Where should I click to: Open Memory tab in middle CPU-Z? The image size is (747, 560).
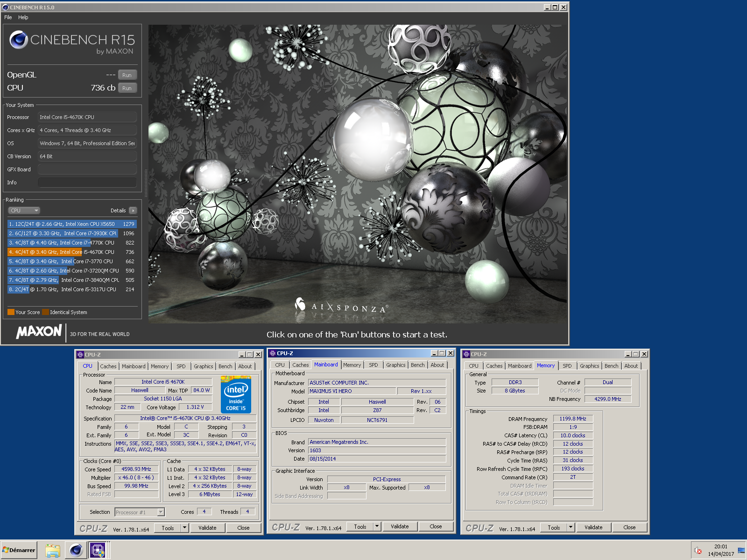[x=352, y=365]
